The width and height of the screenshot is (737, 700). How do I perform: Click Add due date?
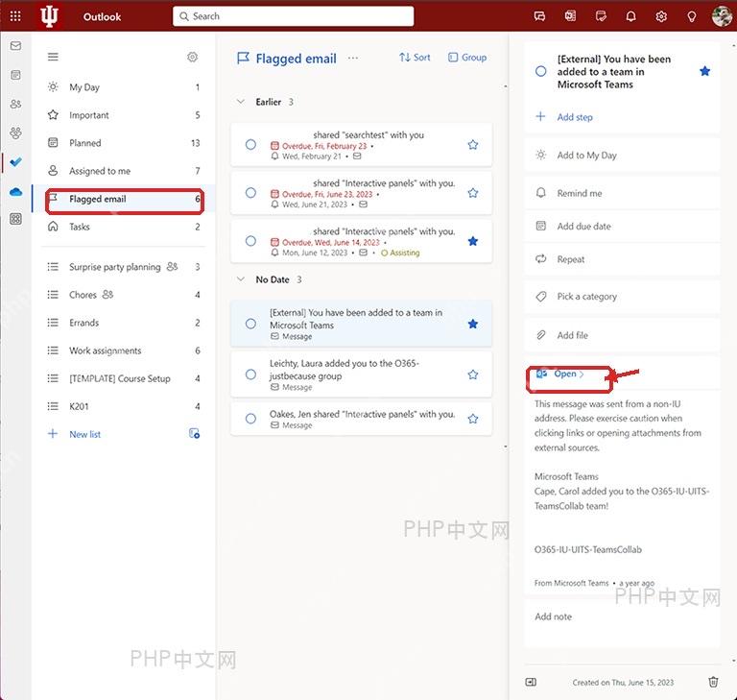click(622, 226)
